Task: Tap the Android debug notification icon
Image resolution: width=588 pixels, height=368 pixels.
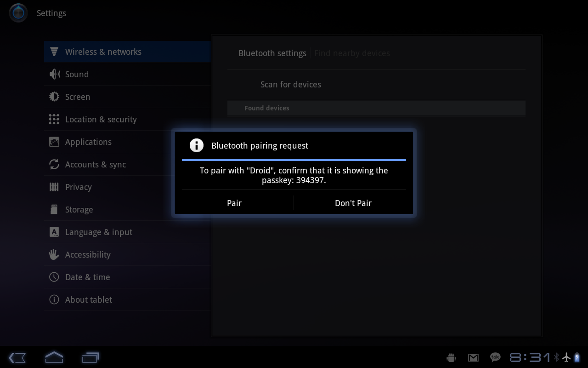Action: 451,357
